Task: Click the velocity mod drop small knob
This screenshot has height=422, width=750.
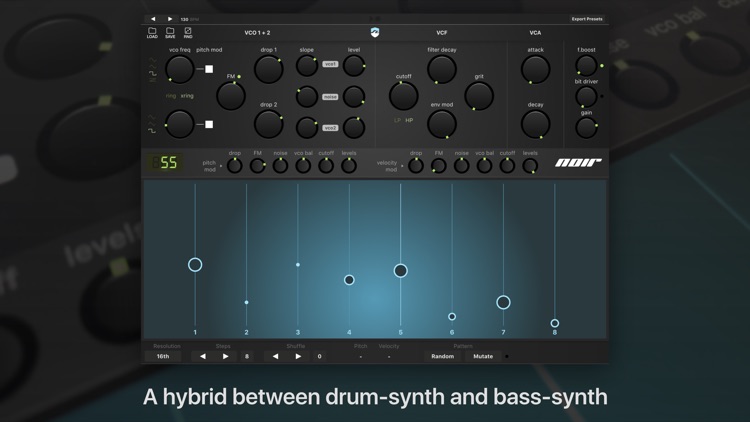Action: coord(416,166)
